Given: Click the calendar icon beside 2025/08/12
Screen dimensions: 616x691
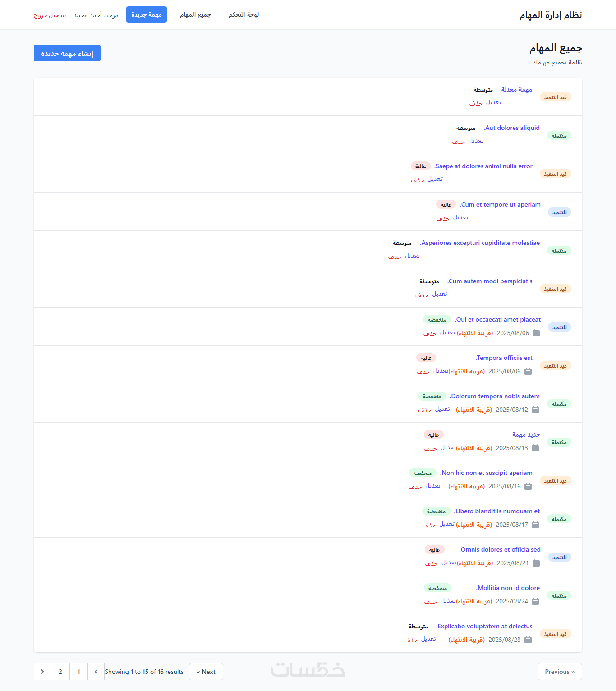Looking at the screenshot, I should (x=535, y=410).
